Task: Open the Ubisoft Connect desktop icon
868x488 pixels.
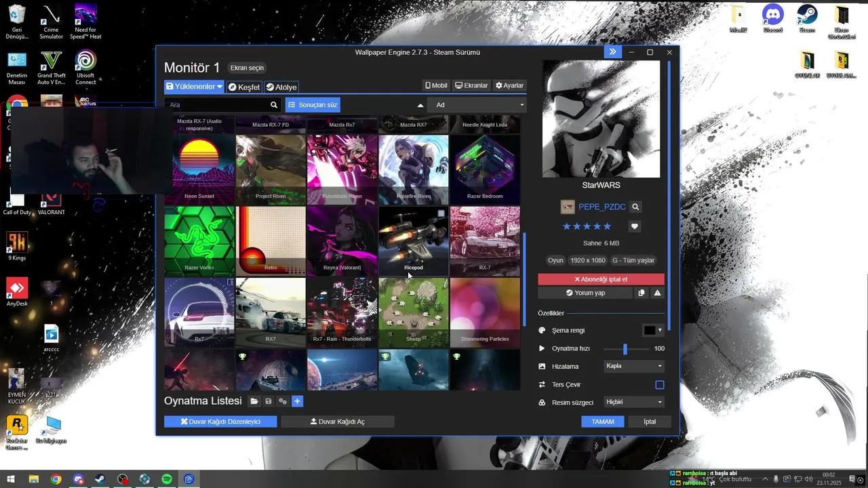Action: pos(85,68)
